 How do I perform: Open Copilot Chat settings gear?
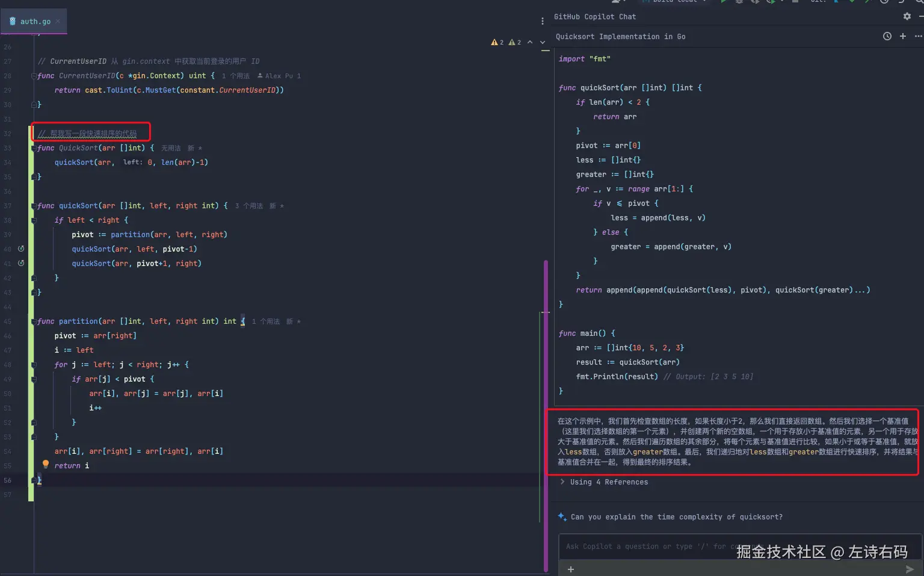907,17
